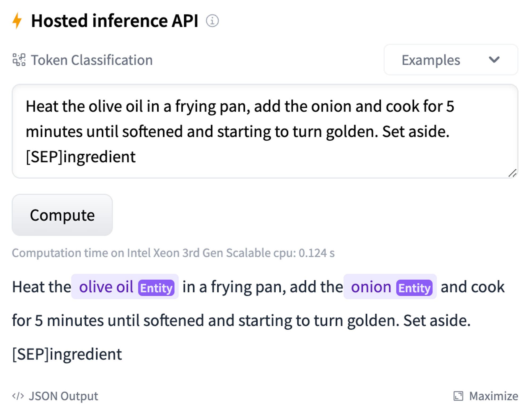
Task: Expand the JSON Output section
Action: [x=55, y=396]
